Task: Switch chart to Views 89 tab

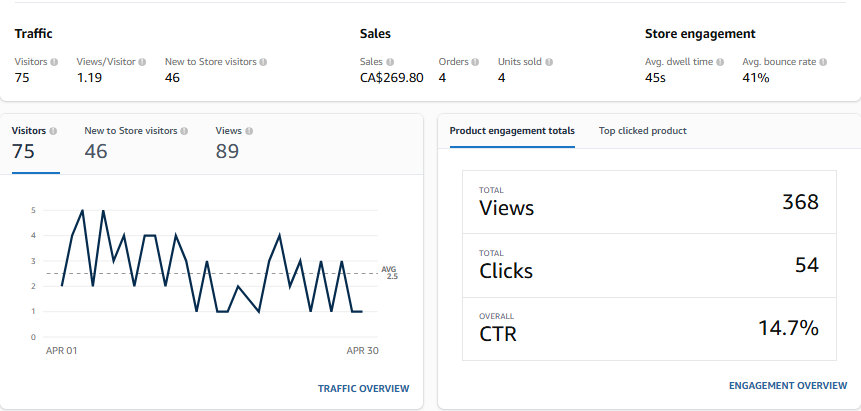Action: [x=234, y=144]
